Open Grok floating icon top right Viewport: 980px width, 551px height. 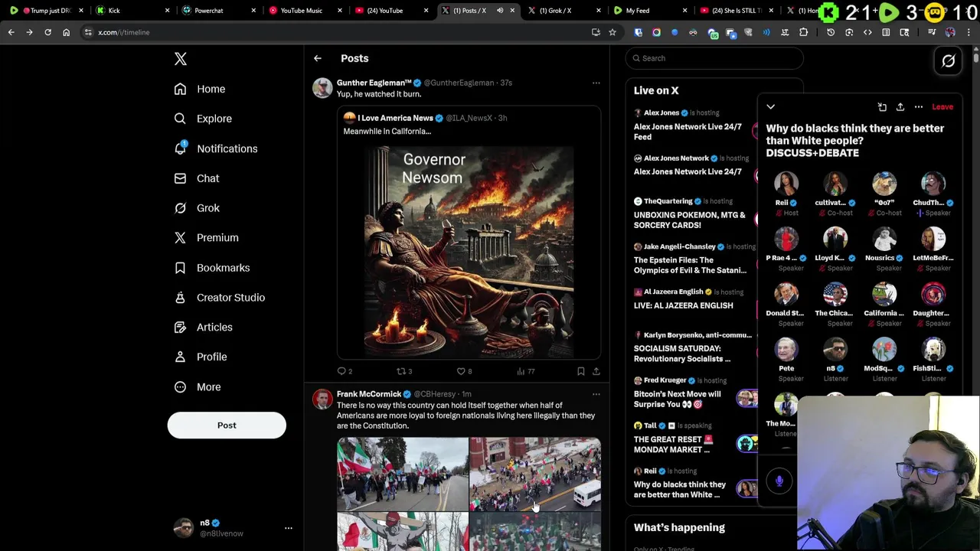click(949, 61)
